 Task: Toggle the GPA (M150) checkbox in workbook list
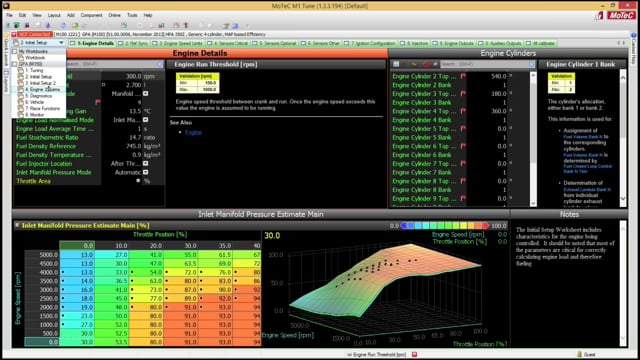coord(15,64)
